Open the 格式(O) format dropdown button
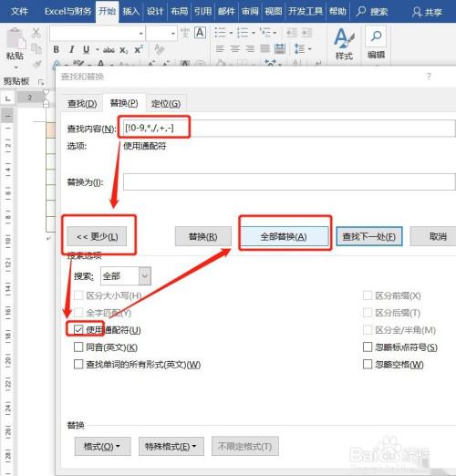The height and width of the screenshot is (476, 456). pos(102,446)
